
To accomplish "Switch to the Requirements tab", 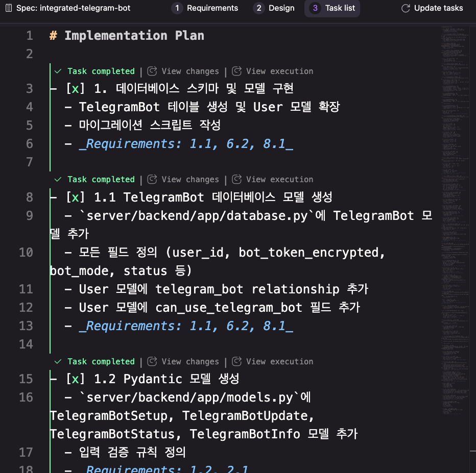I will click(211, 8).
